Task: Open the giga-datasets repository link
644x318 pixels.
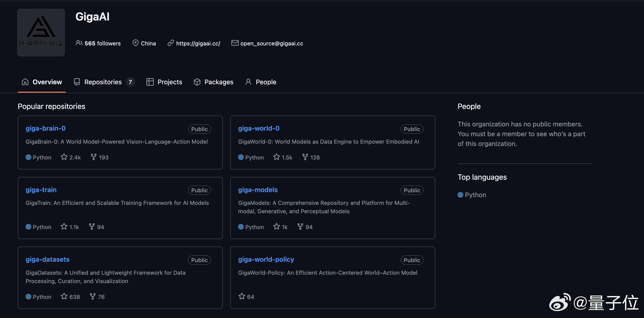Action: click(48, 259)
